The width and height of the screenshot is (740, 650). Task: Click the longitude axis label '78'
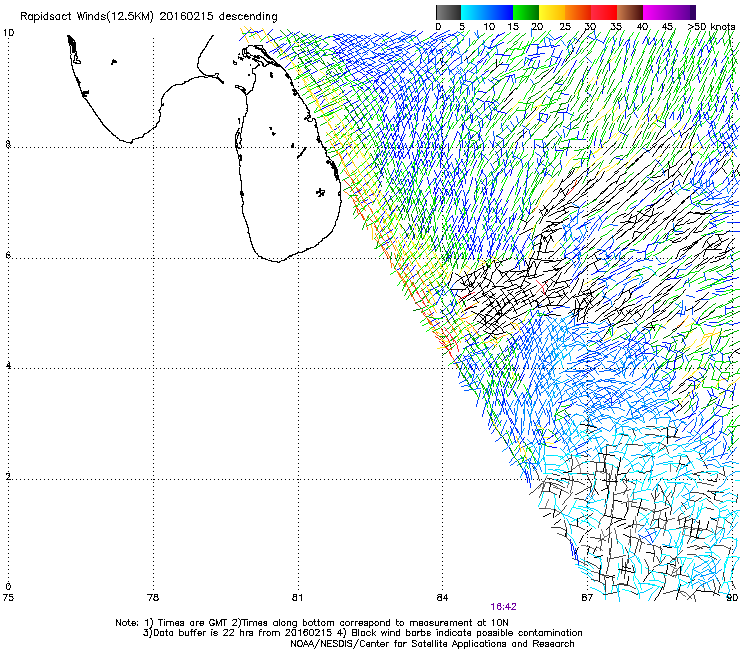(x=153, y=598)
